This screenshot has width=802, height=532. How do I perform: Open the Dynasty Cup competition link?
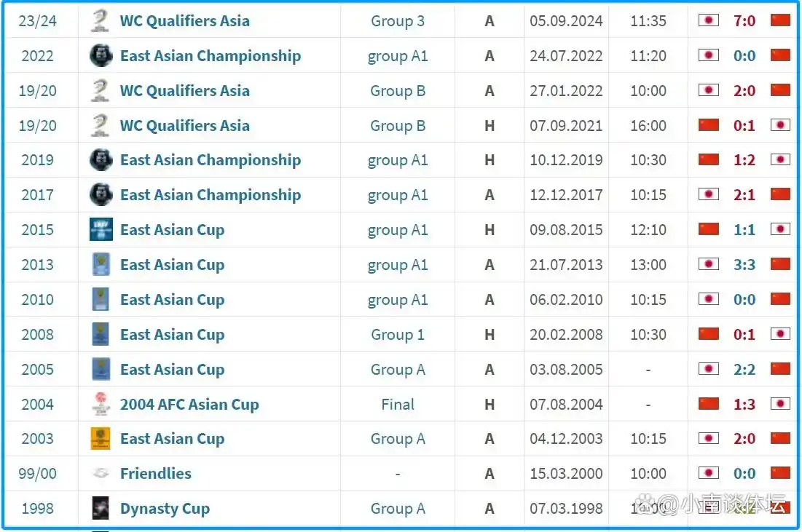165,509
